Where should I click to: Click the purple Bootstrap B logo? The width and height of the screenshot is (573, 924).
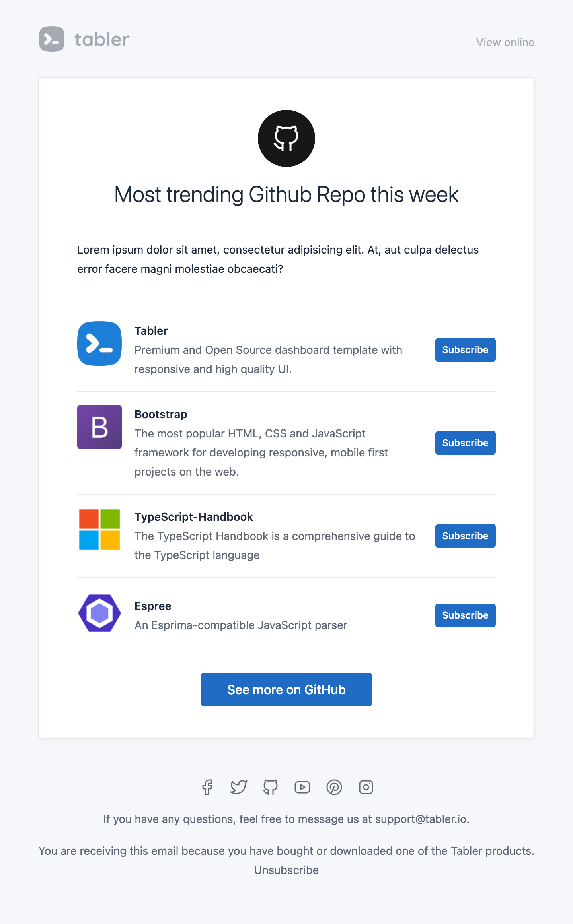pos(99,427)
